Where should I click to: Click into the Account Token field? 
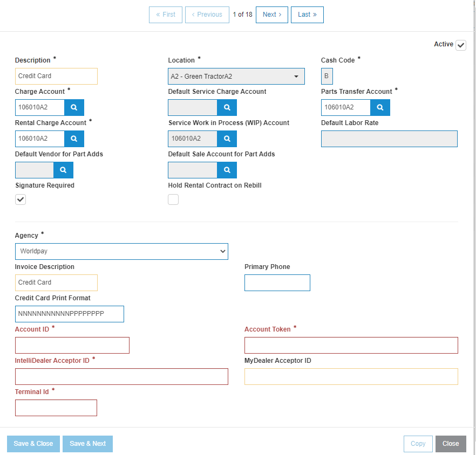pos(351,345)
